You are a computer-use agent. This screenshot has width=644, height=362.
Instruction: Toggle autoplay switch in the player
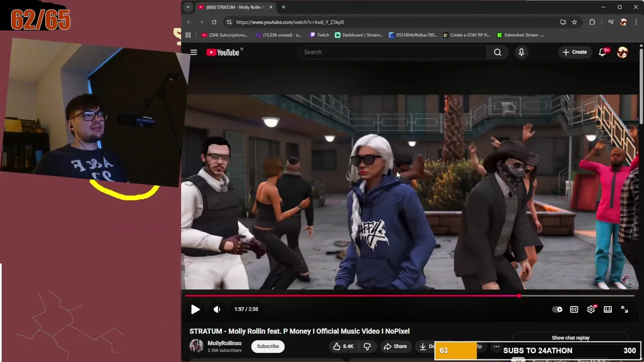point(557,309)
